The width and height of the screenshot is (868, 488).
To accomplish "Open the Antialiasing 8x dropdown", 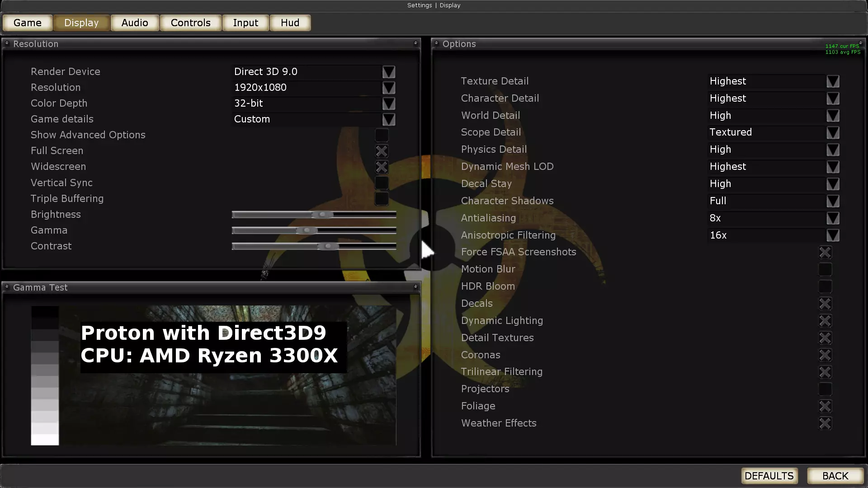I will pos(832,218).
